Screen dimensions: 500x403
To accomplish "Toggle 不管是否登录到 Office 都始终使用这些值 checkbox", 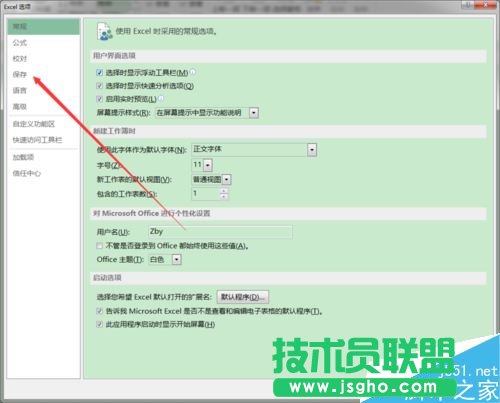I will click(x=99, y=246).
